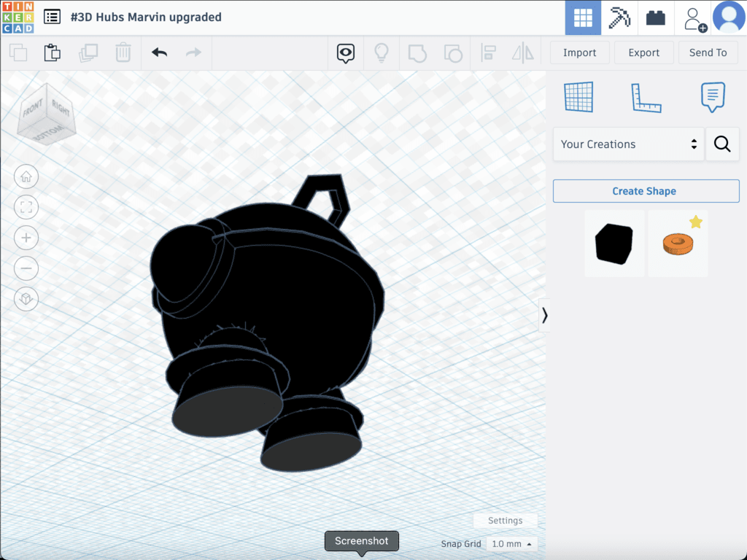Show all hidden shapes with lightbulb icon
Screen dimensions: 747x560
click(x=381, y=52)
